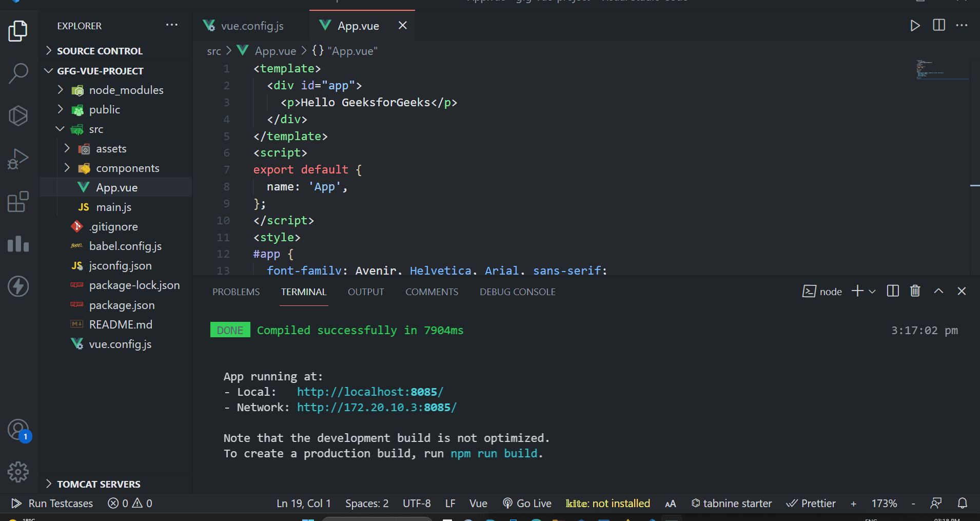Start Go Live server
The image size is (980, 521).
(x=527, y=504)
